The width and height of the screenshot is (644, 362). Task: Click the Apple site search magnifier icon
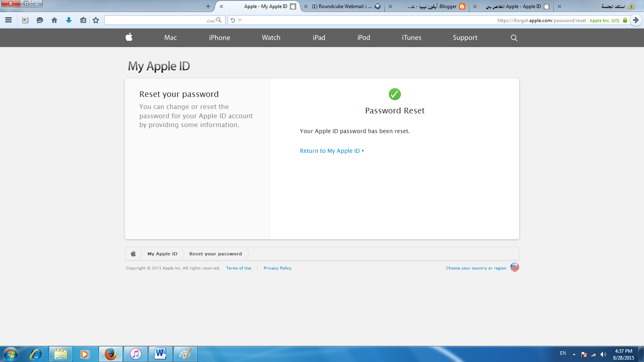514,38
